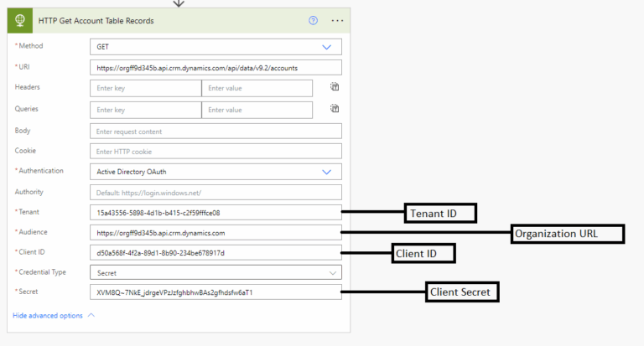Collapse via Hide advanced options link
This screenshot has width=644, height=346.
[48, 315]
